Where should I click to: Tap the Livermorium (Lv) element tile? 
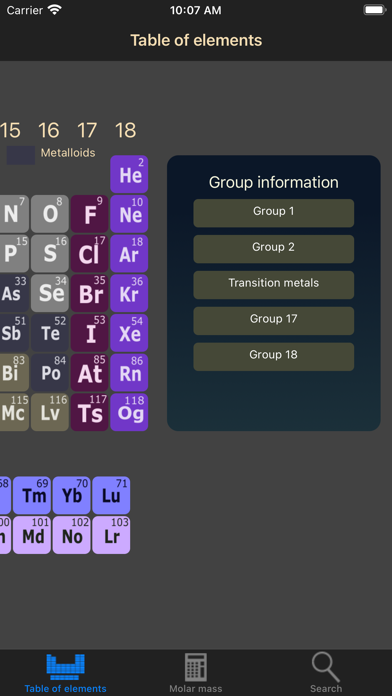tap(50, 412)
